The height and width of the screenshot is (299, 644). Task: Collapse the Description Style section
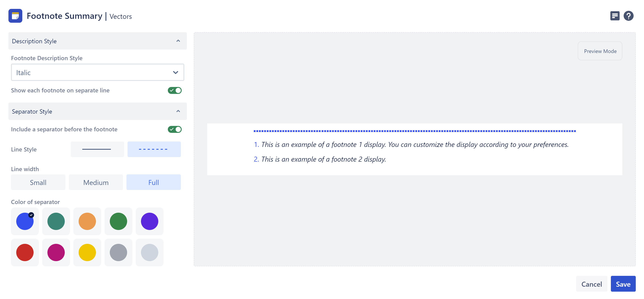(x=178, y=41)
